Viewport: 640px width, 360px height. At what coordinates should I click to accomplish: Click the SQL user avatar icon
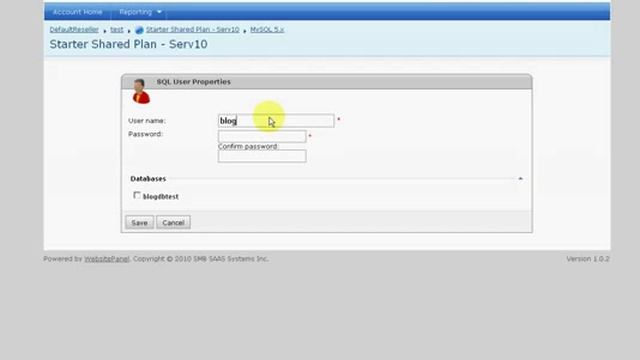(141, 91)
